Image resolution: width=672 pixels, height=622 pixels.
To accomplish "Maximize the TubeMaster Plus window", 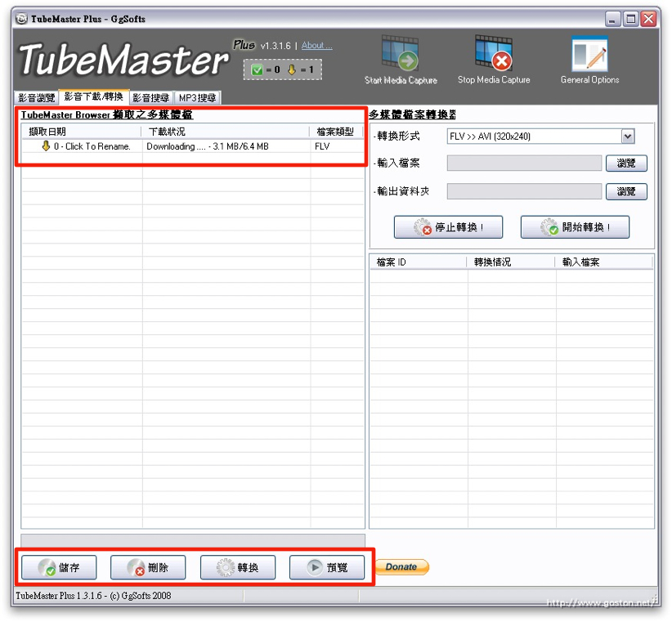I will pos(631,19).
